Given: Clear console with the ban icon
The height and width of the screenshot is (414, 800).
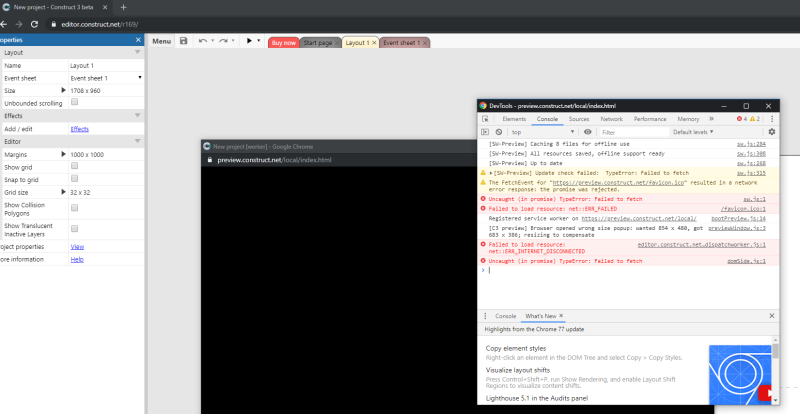Looking at the screenshot, I should 498,132.
